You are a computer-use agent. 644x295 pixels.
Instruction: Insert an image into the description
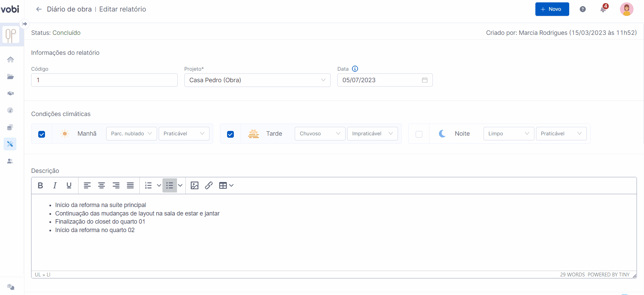point(195,185)
